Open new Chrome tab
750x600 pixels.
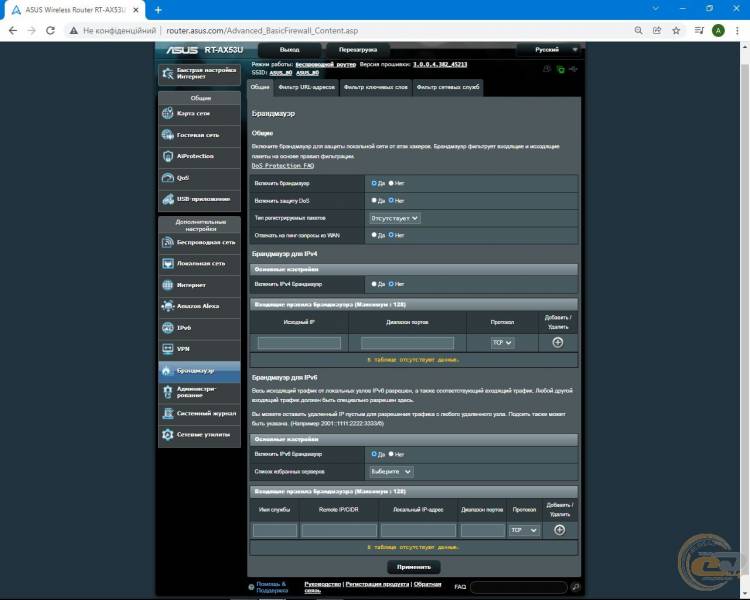(158, 10)
